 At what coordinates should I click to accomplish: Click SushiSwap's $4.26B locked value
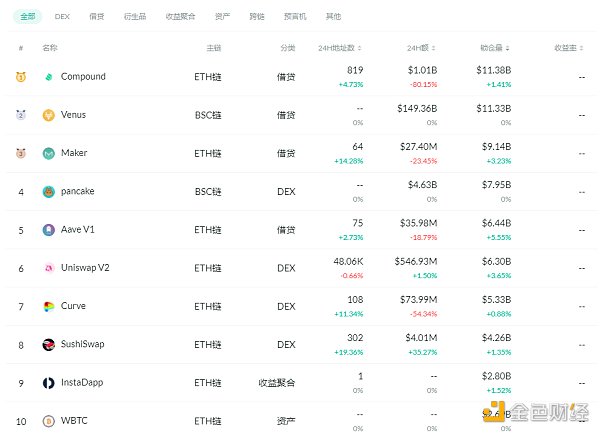[496, 338]
